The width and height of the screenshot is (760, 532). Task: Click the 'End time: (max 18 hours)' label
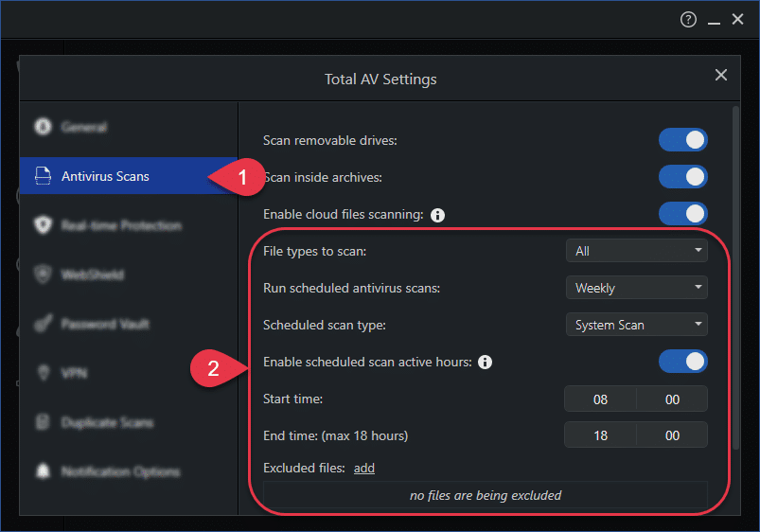[335, 435]
